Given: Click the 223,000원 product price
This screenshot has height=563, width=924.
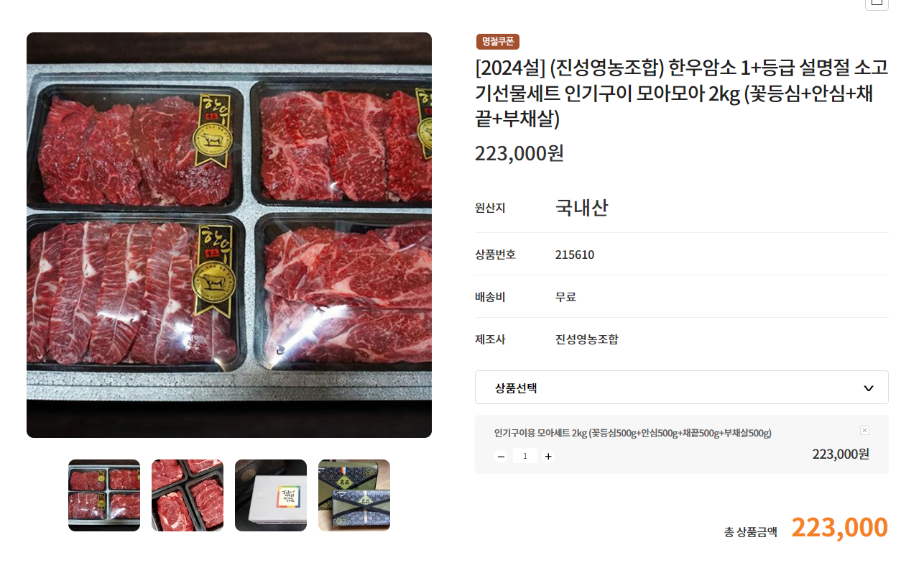Looking at the screenshot, I should [519, 153].
